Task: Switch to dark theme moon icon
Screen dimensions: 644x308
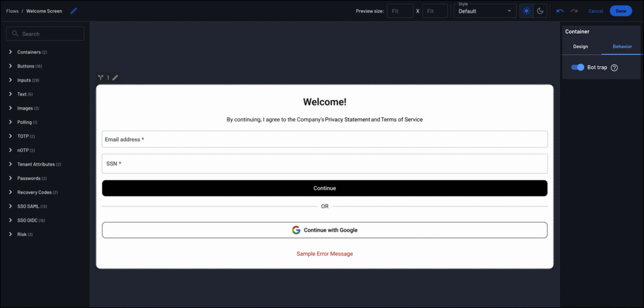Action: coord(540,11)
